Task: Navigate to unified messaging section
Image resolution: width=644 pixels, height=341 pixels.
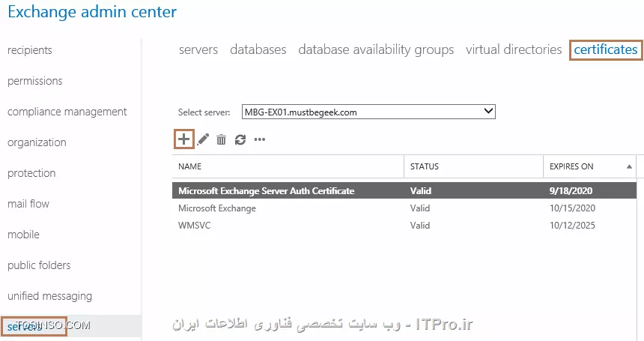Action: pos(49,296)
